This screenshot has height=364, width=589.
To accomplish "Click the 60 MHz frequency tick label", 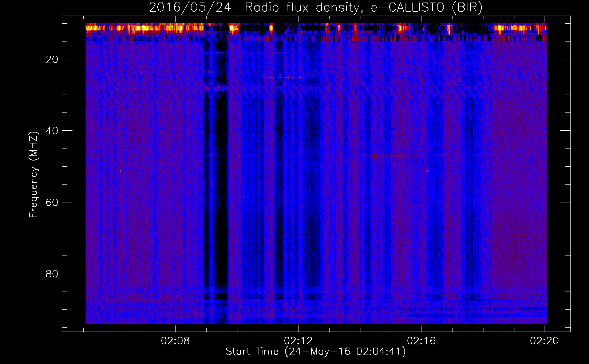I will (52, 202).
